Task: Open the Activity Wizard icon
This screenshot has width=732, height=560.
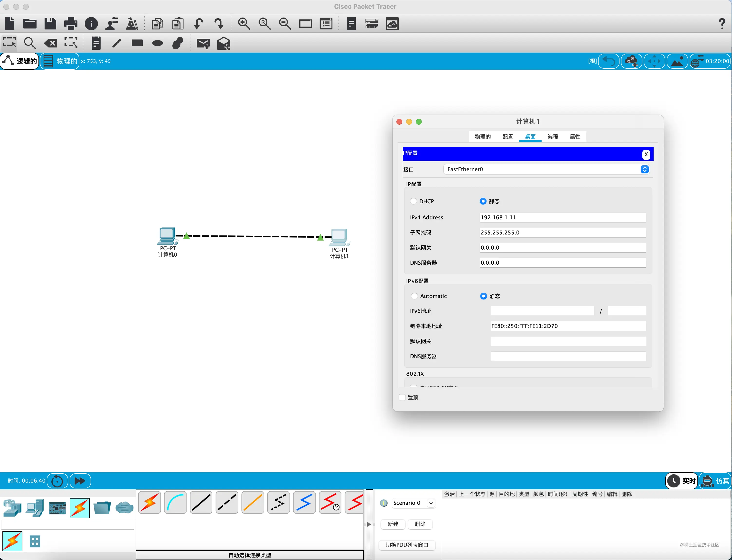Action: pyautogui.click(x=112, y=24)
